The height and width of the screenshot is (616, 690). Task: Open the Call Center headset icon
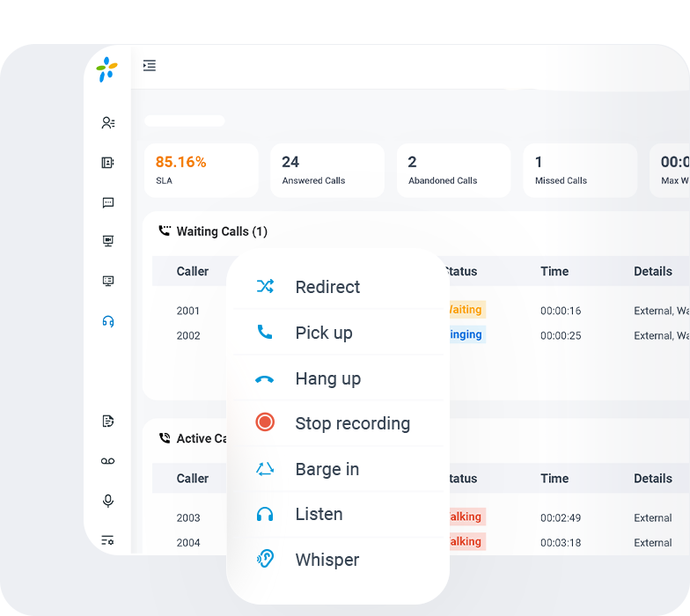(x=107, y=321)
